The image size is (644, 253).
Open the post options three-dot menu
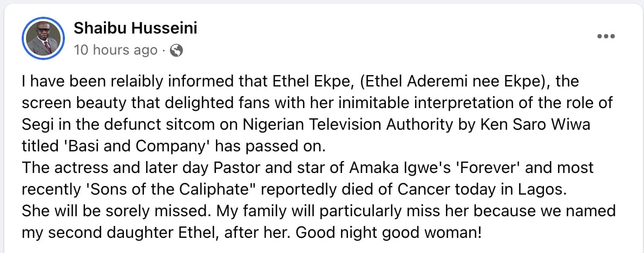606,36
